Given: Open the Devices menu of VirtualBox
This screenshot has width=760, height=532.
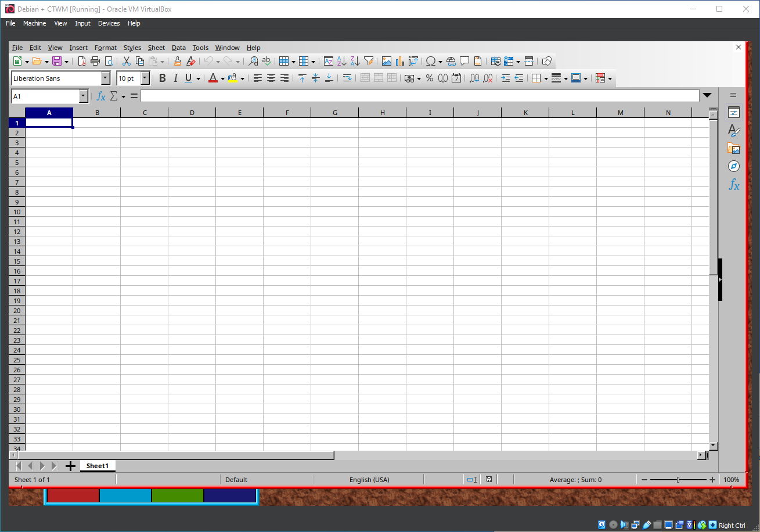Looking at the screenshot, I should point(109,23).
